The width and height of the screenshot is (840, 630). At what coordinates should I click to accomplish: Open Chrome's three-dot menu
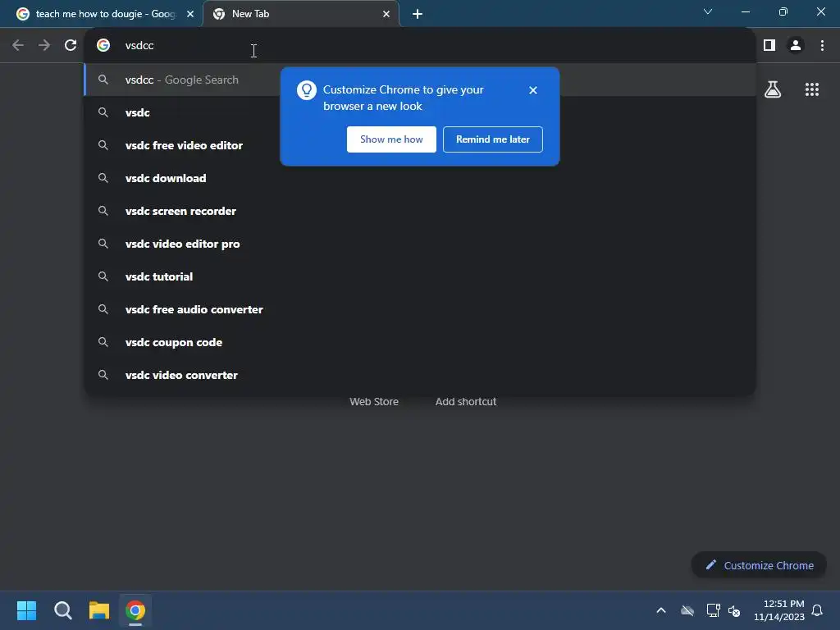[822, 46]
